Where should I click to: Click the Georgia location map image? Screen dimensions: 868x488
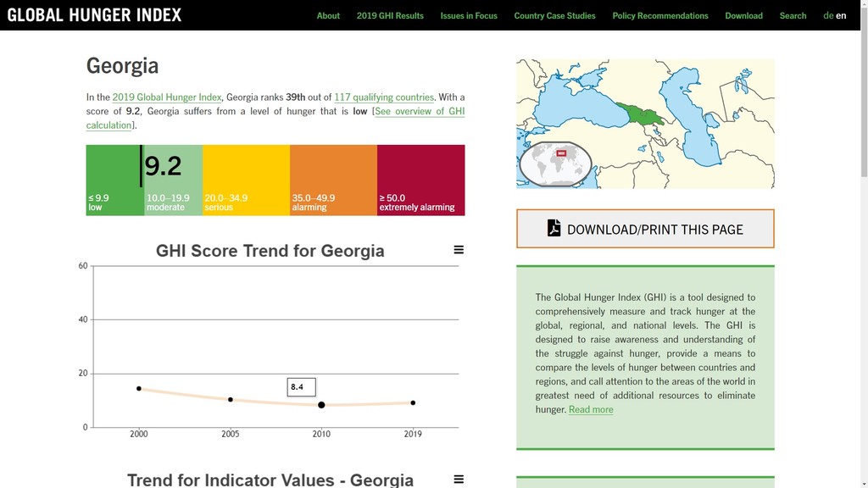(x=645, y=124)
